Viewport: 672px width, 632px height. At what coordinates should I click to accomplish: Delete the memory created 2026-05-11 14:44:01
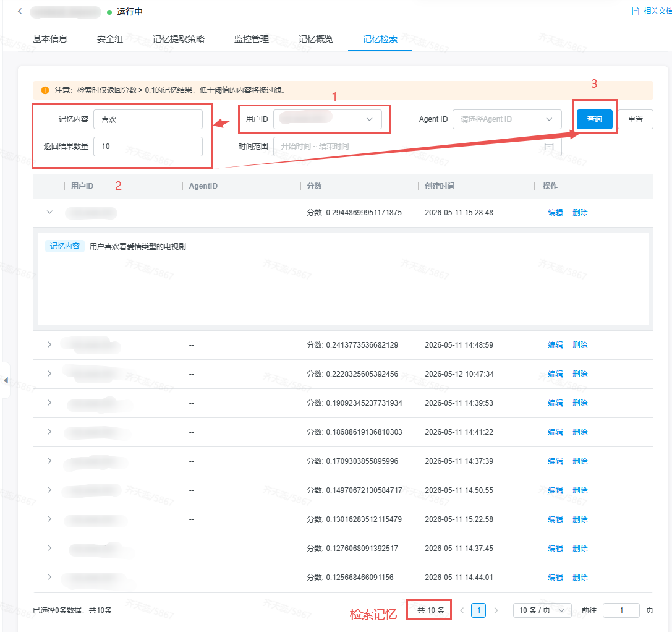(x=580, y=578)
